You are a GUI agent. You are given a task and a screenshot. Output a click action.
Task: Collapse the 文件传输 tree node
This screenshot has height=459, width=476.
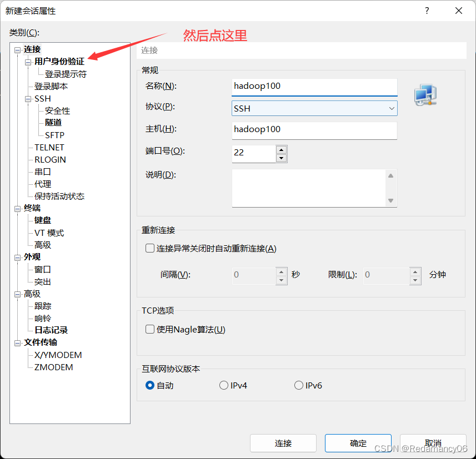[x=18, y=343]
